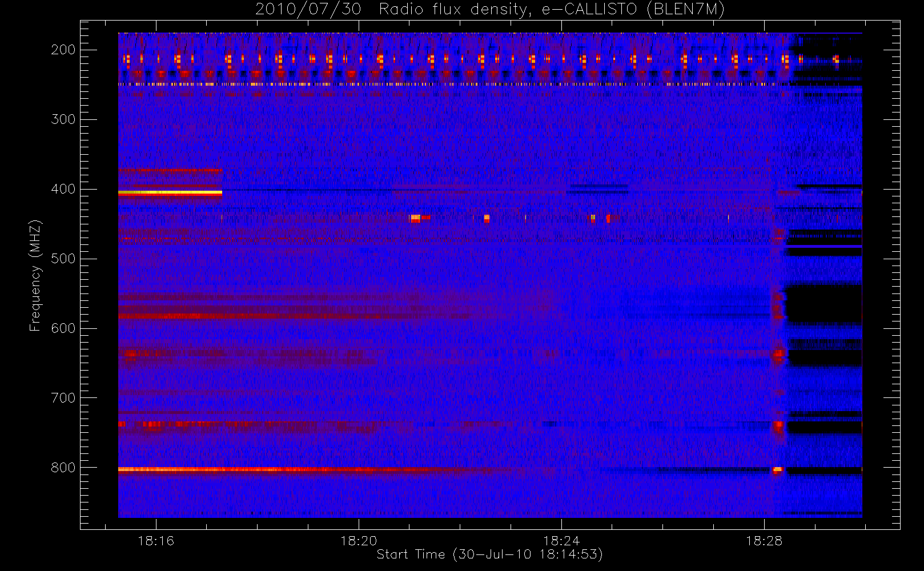
Task: Click the 200 frequency tick label
Action: coord(63,50)
